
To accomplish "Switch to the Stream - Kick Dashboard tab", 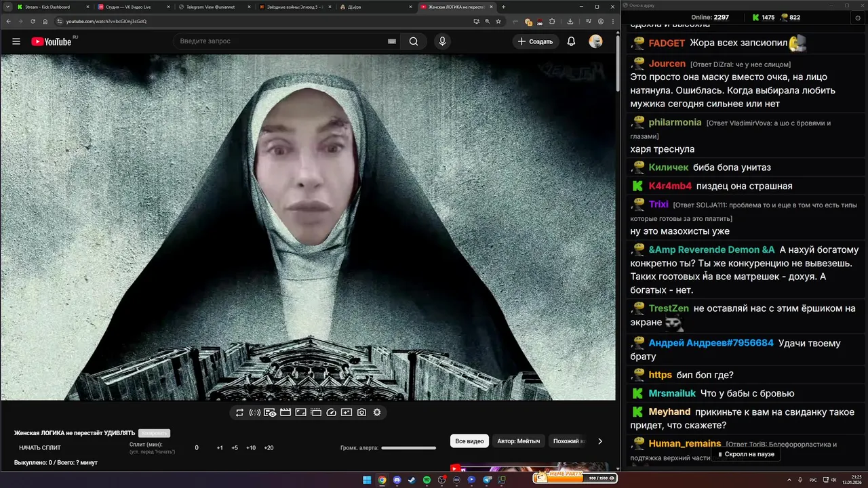I will point(52,7).
